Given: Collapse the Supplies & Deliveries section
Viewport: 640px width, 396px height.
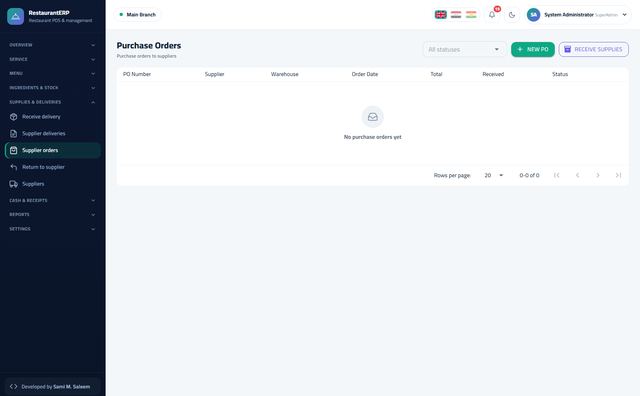Looking at the screenshot, I should coord(52,102).
